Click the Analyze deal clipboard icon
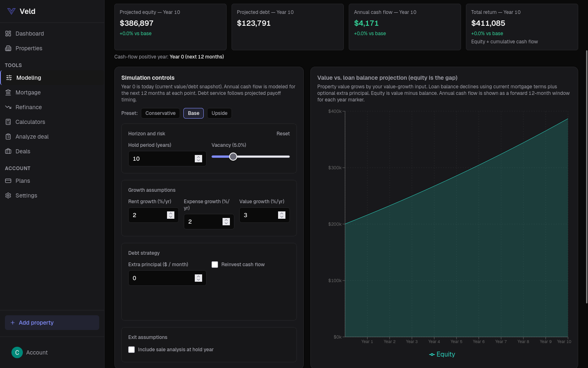 coord(8,137)
